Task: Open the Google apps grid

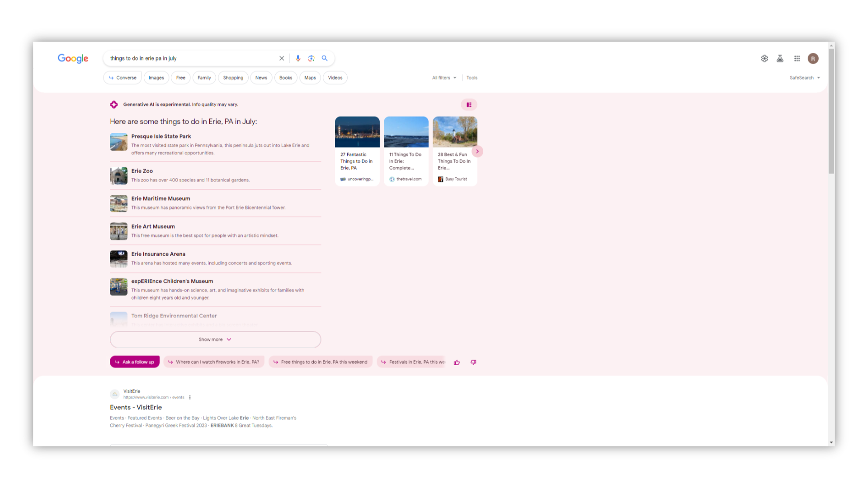Action: (x=797, y=59)
